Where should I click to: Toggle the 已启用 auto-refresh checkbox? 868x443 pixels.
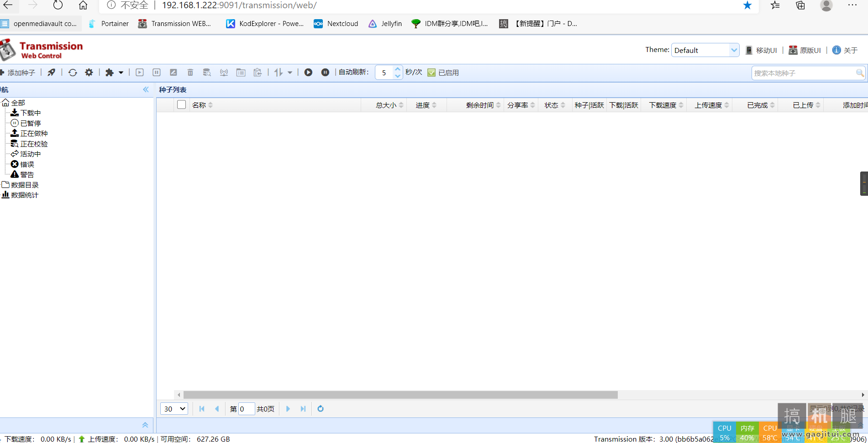point(431,73)
